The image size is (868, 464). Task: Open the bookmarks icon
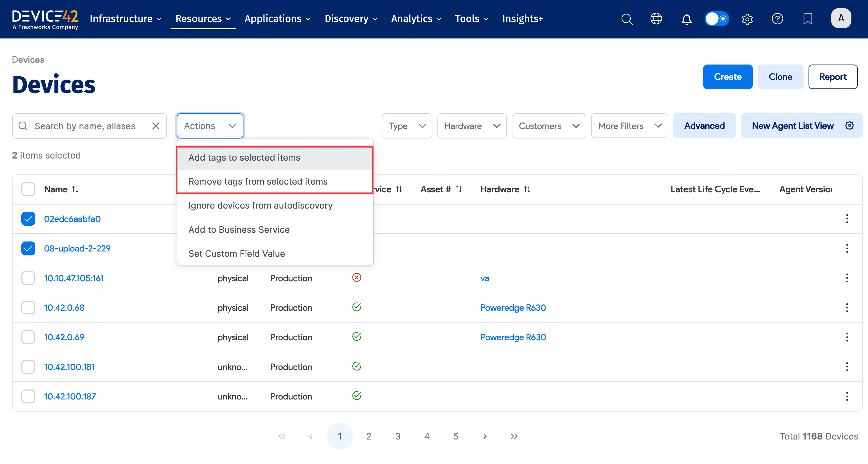808,19
